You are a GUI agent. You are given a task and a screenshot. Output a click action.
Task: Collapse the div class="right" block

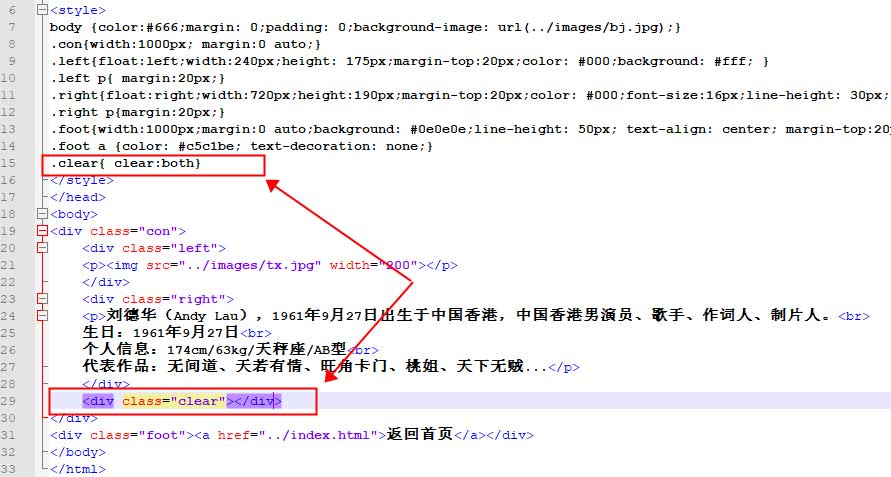[40, 299]
